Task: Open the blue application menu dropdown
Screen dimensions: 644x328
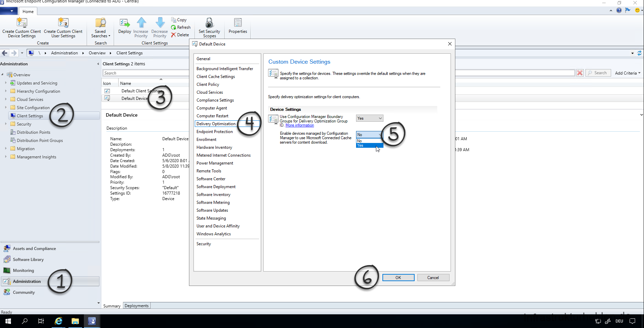Action: point(9,11)
